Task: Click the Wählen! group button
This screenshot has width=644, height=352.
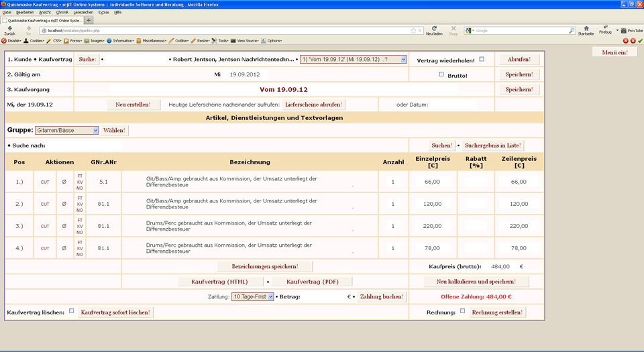Action: 114,131
